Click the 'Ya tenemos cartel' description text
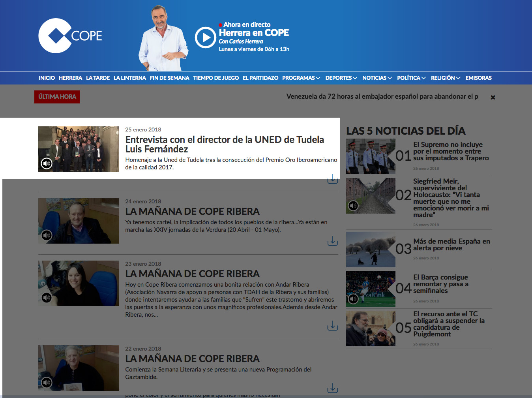The image size is (532, 398). coord(226,226)
